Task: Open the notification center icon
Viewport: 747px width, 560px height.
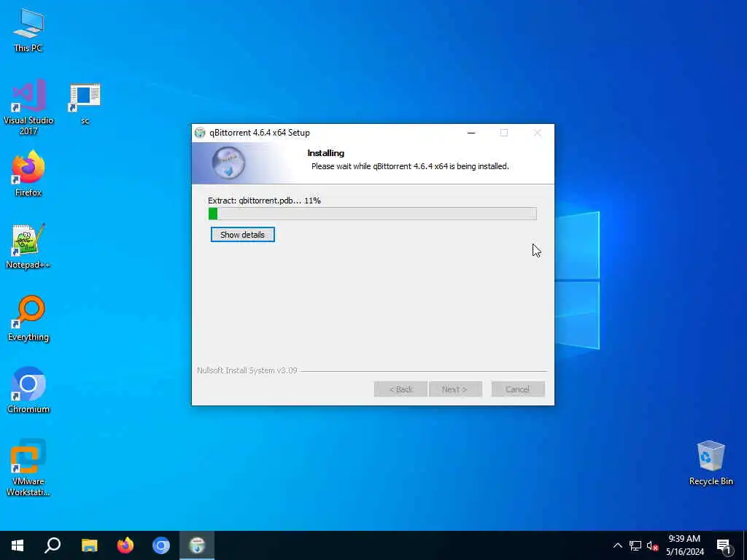Action: pos(724,546)
